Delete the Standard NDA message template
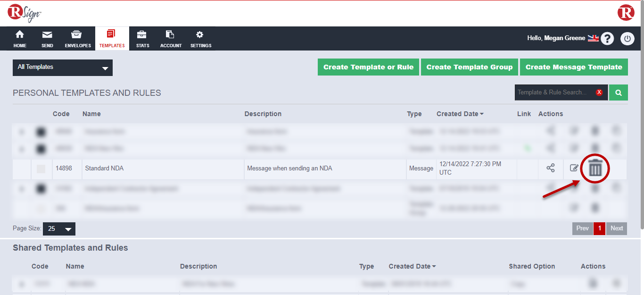This screenshot has width=644, height=295. (x=595, y=168)
